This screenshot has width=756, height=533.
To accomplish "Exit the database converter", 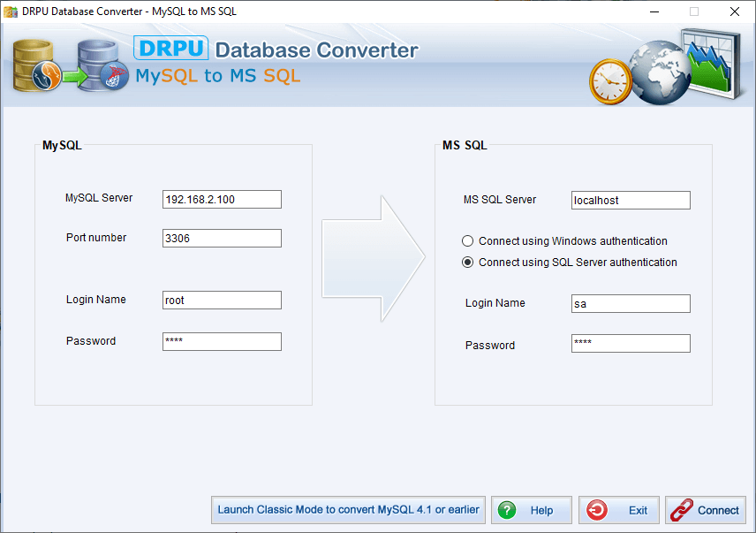I will [618, 510].
